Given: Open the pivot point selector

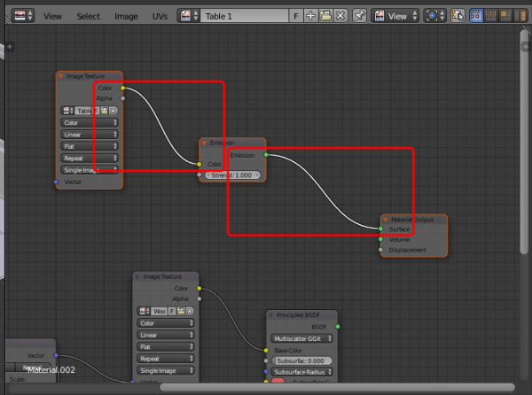Looking at the screenshot, I should pyautogui.click(x=435, y=16).
